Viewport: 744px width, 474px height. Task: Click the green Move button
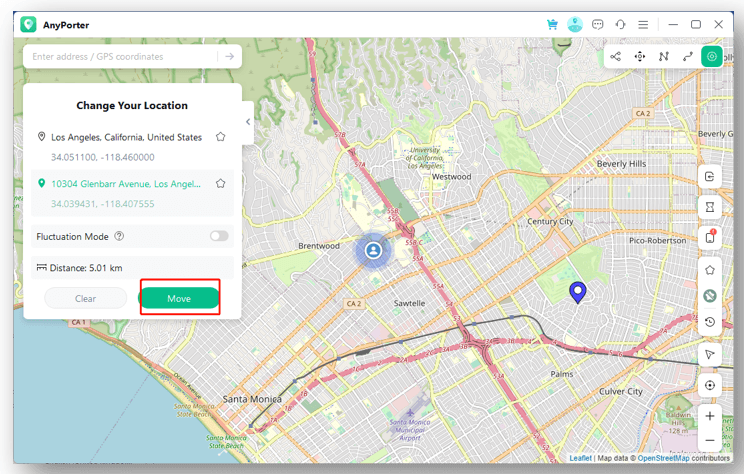(x=179, y=298)
